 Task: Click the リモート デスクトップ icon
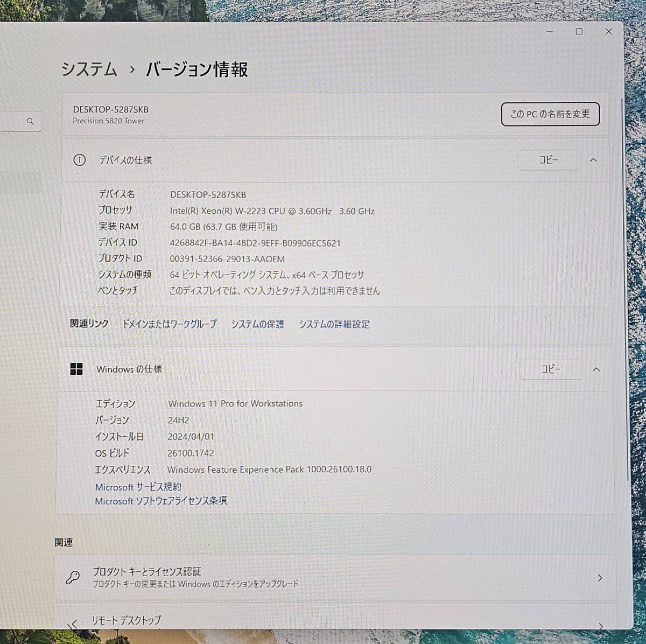coord(73,624)
